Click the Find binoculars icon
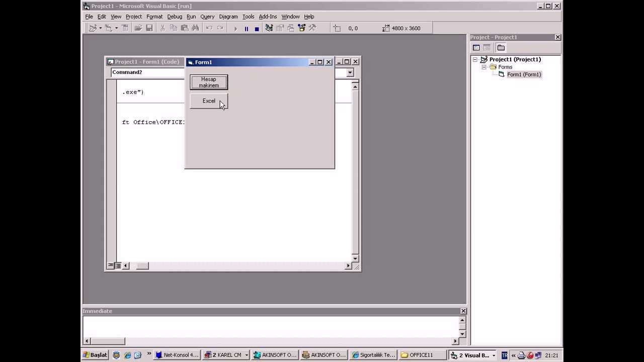This screenshot has height=362, width=644. point(195,28)
